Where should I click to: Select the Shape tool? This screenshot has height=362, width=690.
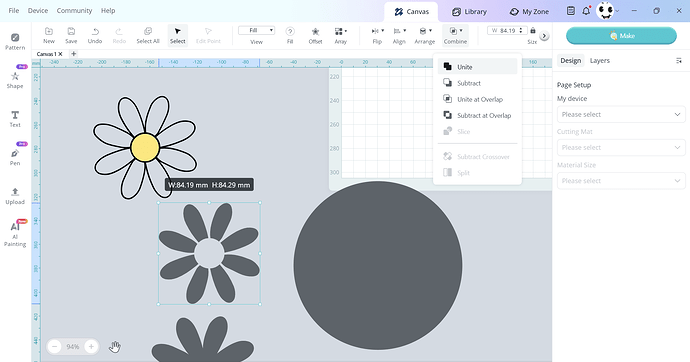(15, 79)
